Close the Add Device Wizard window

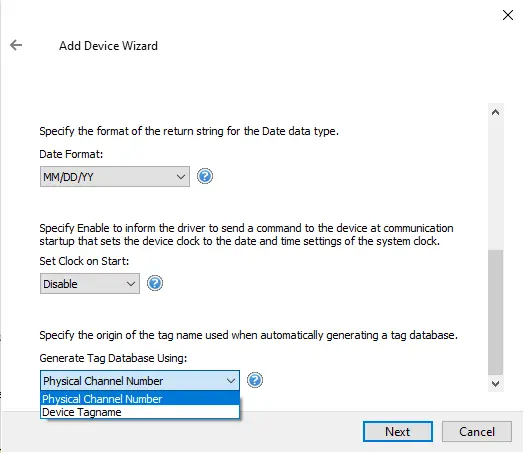(508, 15)
